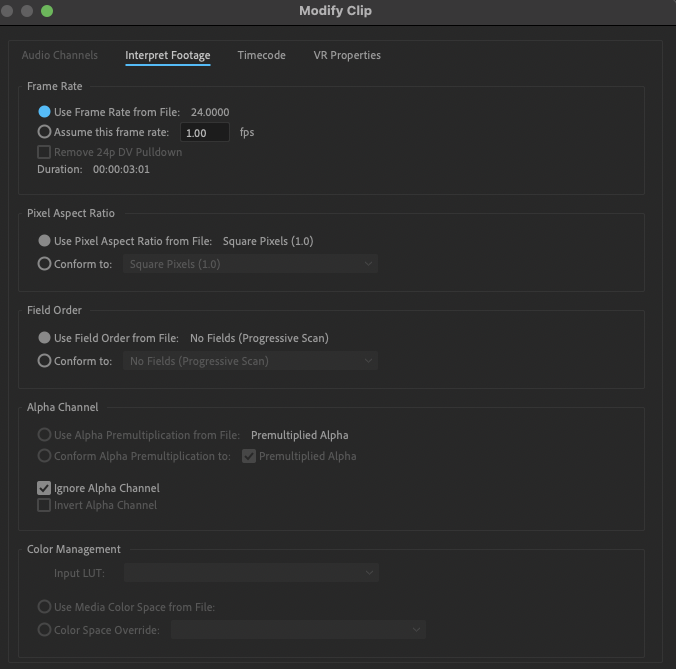Click the fps value input field
This screenshot has width=676, height=669.
(x=205, y=132)
